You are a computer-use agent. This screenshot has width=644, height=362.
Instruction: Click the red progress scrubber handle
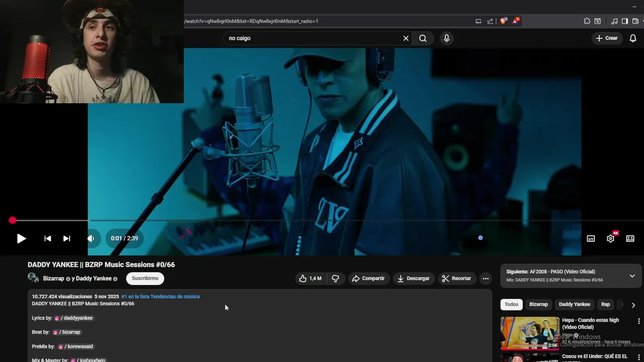13,220
